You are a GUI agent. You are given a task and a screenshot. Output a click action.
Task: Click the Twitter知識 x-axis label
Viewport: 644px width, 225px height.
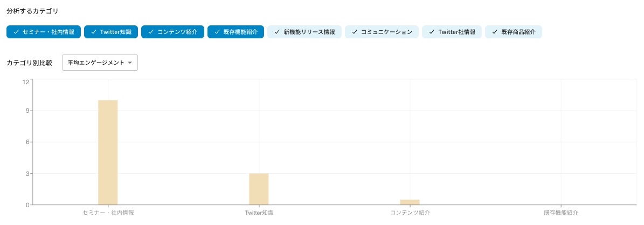click(259, 213)
